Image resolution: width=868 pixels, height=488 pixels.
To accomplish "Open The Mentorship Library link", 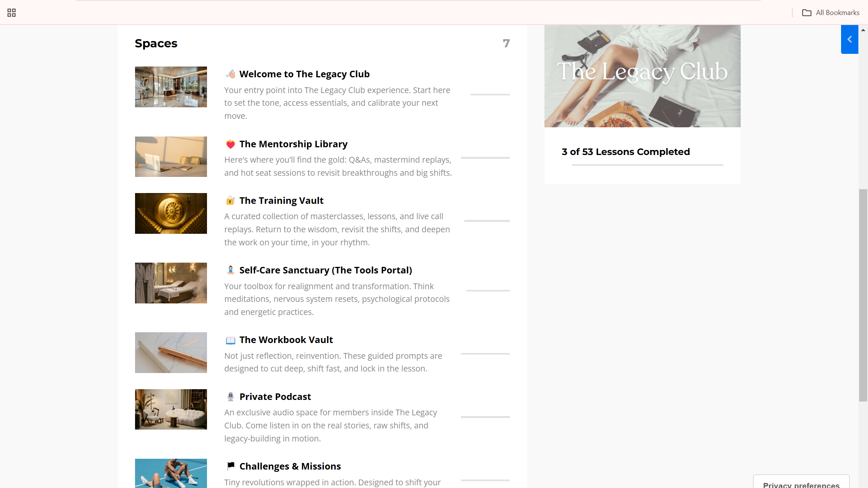I will 293,144.
